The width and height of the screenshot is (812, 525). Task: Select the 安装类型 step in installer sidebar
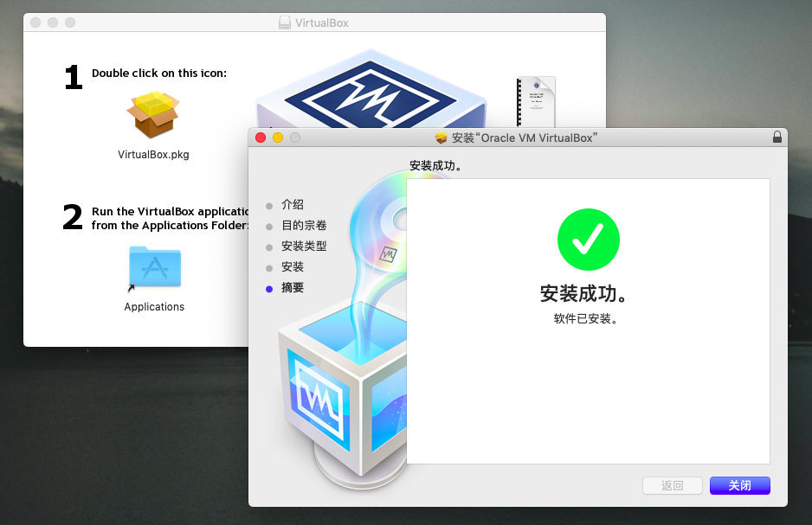304,246
